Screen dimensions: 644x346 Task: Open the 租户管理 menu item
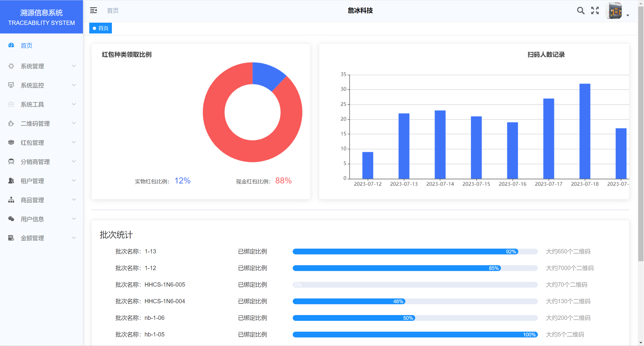(32, 181)
